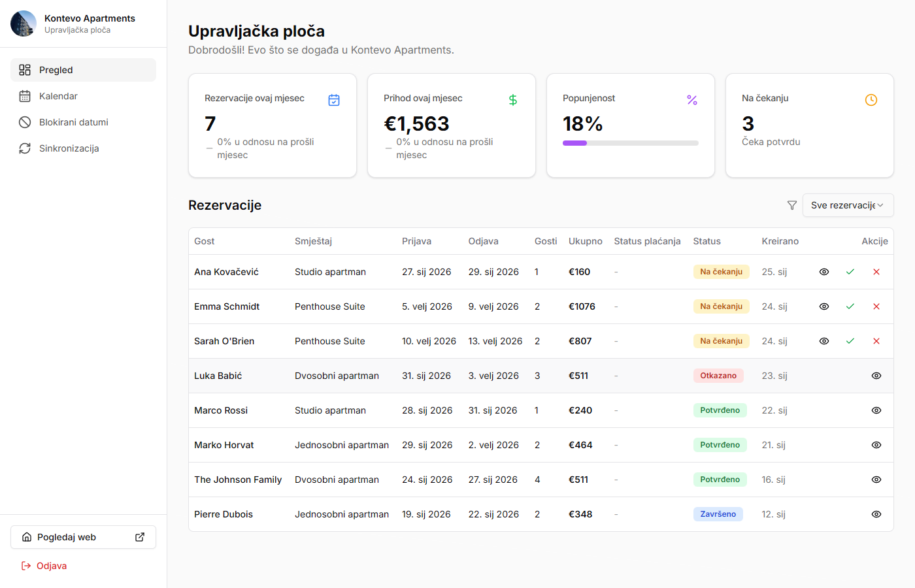
Task: Click the Blokirani datumi icon
Action: click(25, 122)
